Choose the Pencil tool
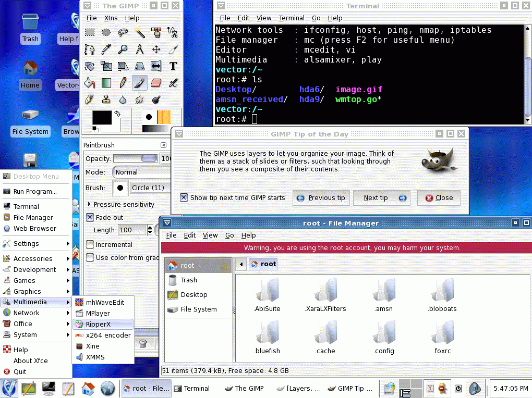 tap(123, 83)
